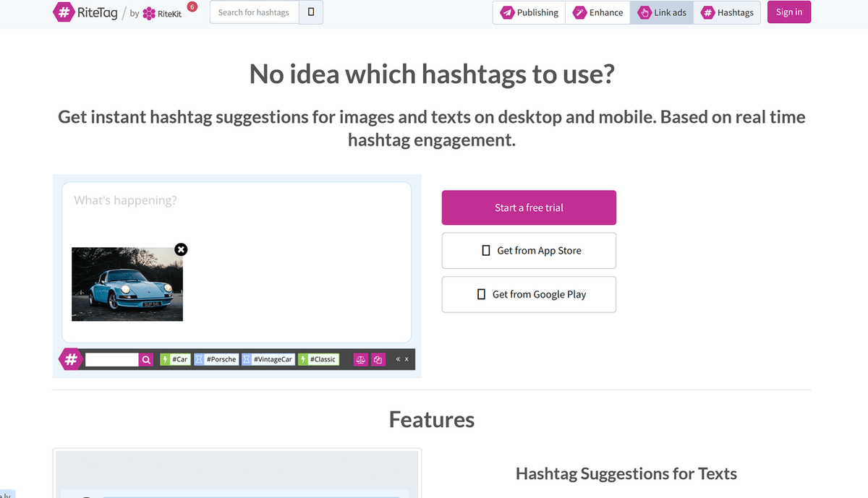Click the Publishing paper plane icon

coord(507,12)
